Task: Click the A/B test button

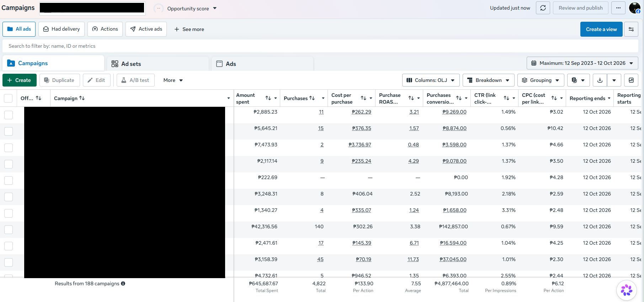Action: 135,80
